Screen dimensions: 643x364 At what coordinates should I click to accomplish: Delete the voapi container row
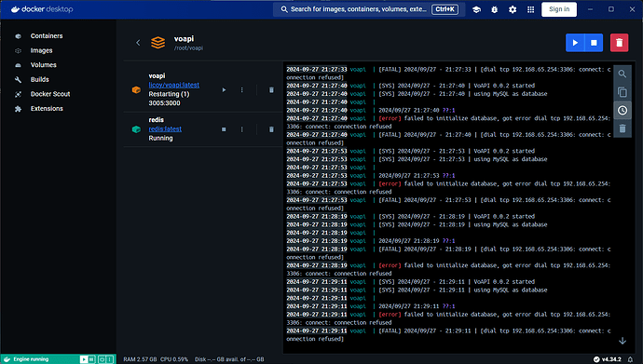[271, 89]
